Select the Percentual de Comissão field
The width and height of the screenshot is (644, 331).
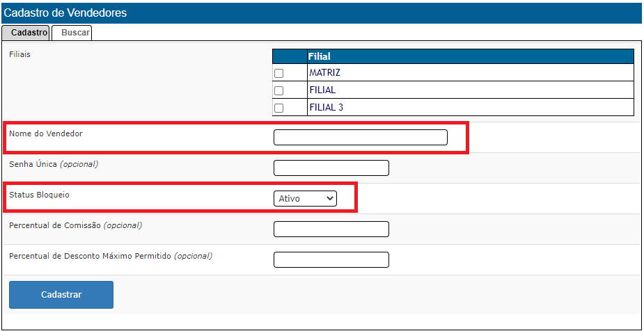click(331, 229)
